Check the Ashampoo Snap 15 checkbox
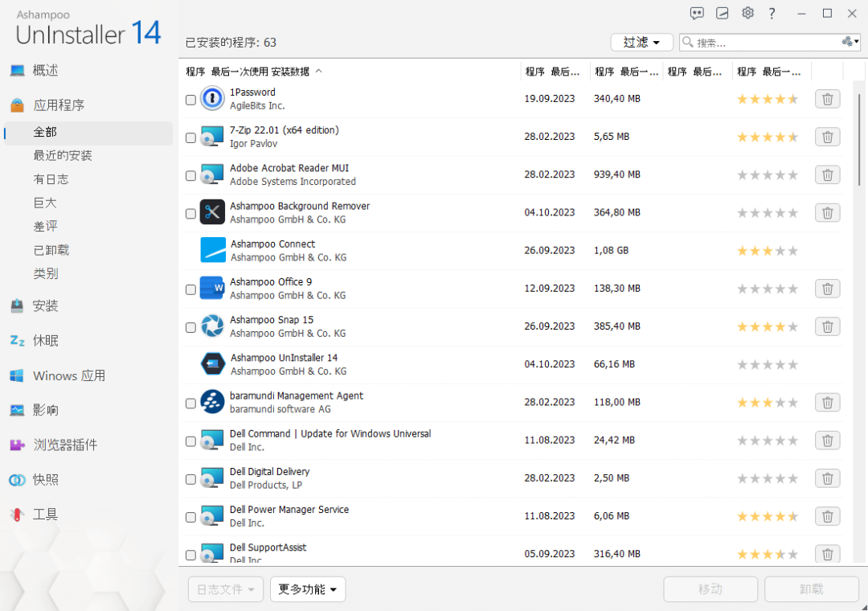The width and height of the screenshot is (868, 611). (190, 327)
